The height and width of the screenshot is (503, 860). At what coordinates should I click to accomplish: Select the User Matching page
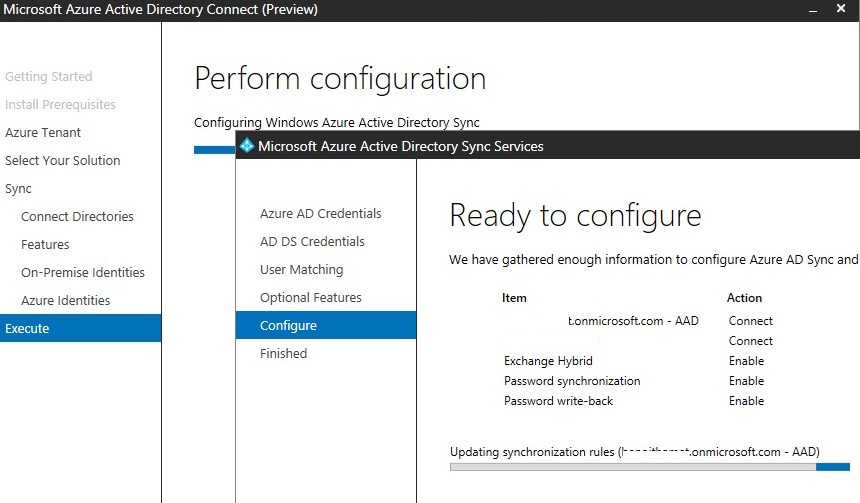click(301, 270)
